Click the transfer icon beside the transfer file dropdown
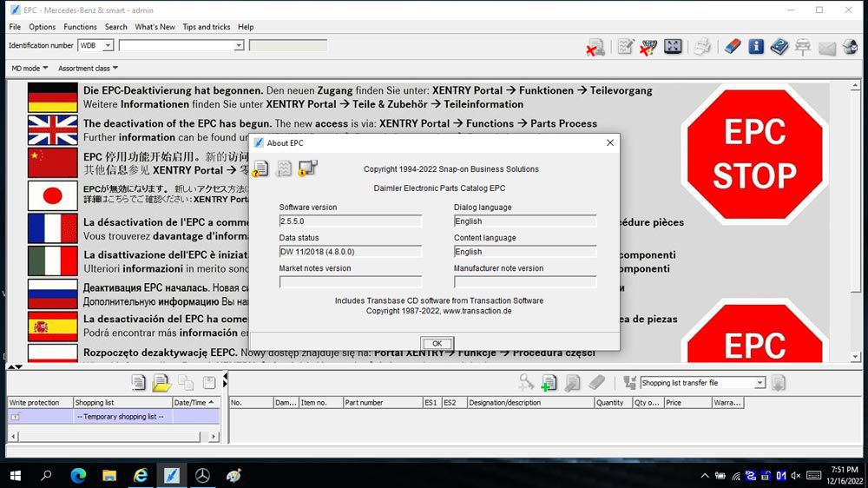This screenshot has width=868, height=488. (629, 382)
